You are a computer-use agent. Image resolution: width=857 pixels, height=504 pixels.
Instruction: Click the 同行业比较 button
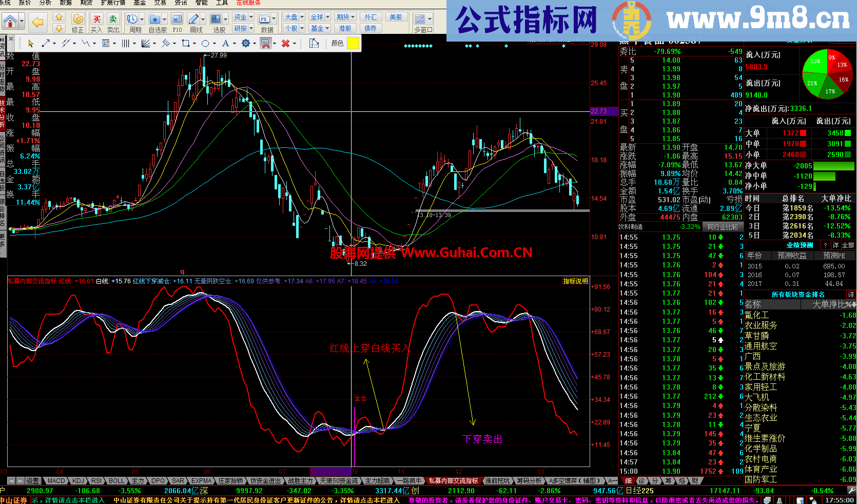click(x=723, y=227)
